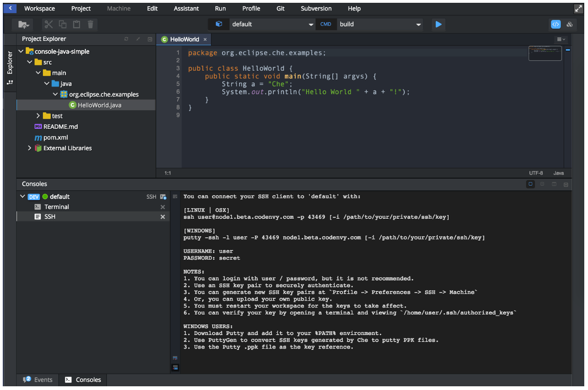Image resolution: width=588 pixels, height=390 pixels.
Task: Open the Git menu
Action: point(280,8)
